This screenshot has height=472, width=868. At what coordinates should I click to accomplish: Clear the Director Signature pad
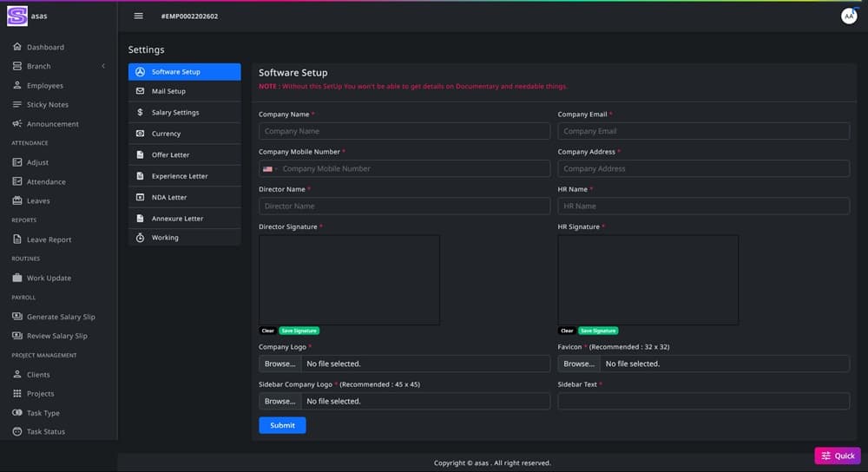pyautogui.click(x=267, y=331)
